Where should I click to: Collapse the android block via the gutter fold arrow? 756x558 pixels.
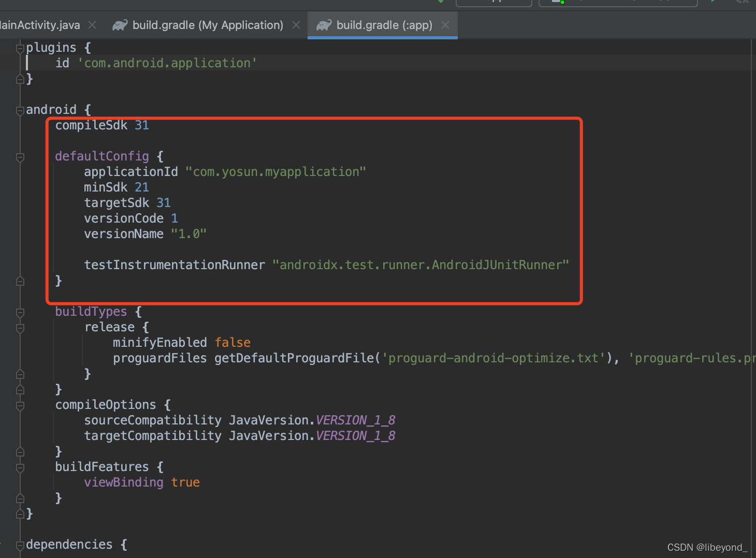coord(20,109)
